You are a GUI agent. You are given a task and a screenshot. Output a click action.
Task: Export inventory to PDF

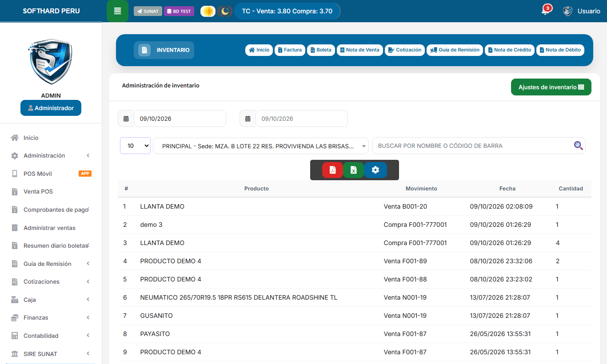coord(332,170)
